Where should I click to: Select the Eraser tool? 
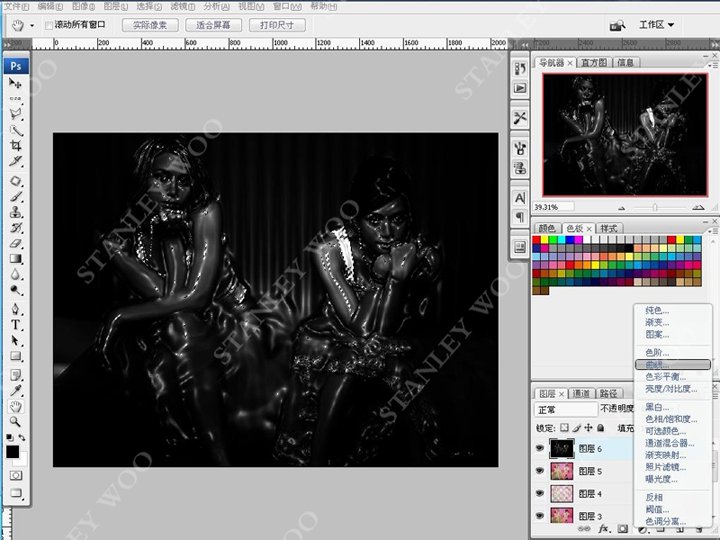point(16,243)
